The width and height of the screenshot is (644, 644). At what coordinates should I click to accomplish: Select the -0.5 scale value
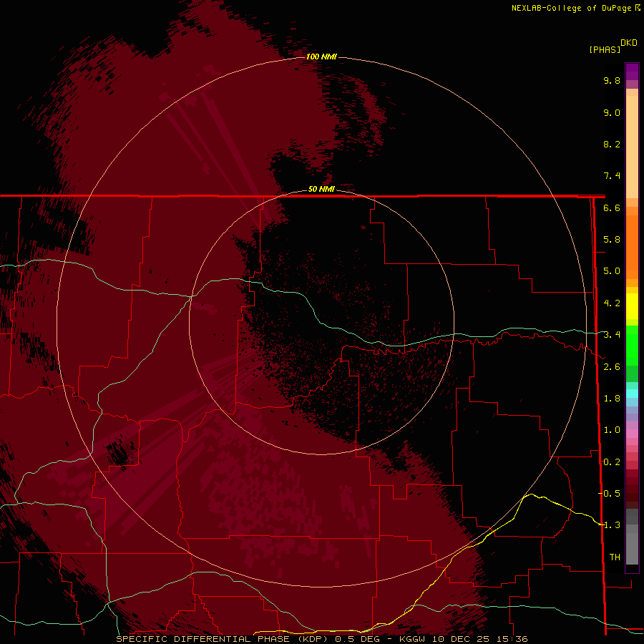(x=609, y=494)
